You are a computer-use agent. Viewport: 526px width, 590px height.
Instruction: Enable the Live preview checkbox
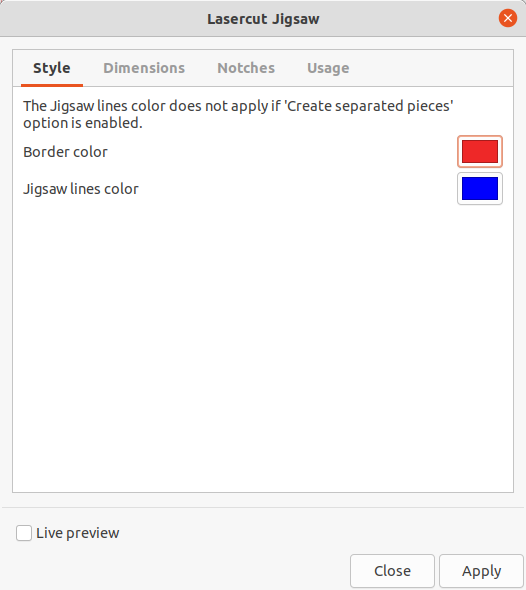coord(24,533)
